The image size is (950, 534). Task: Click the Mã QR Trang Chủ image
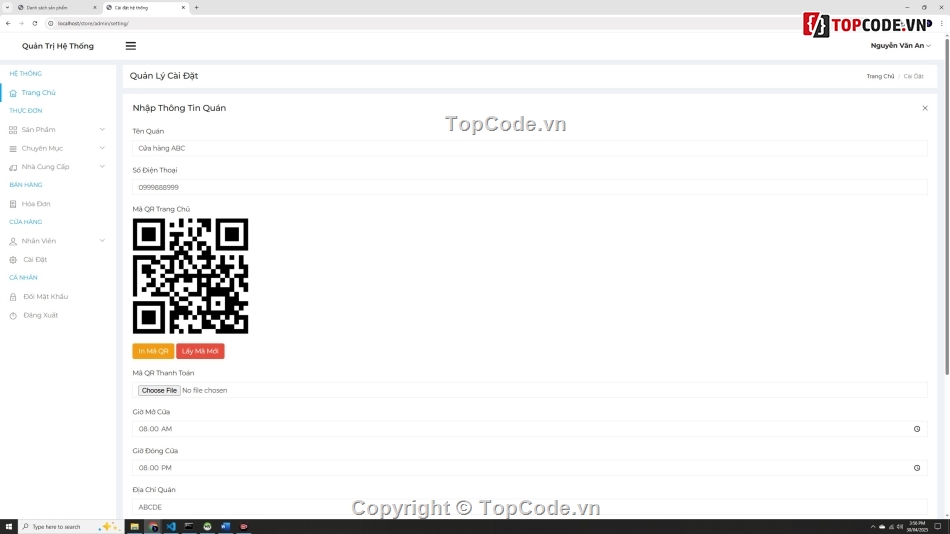point(190,276)
